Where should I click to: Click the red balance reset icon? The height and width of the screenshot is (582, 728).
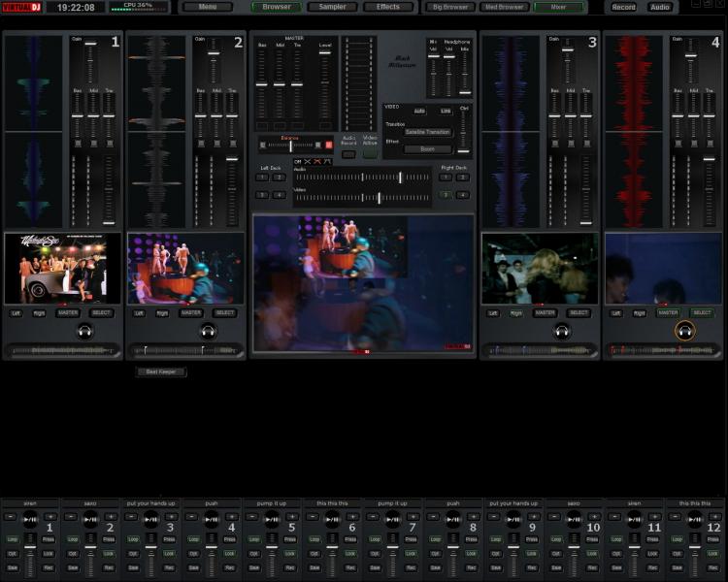(x=328, y=145)
